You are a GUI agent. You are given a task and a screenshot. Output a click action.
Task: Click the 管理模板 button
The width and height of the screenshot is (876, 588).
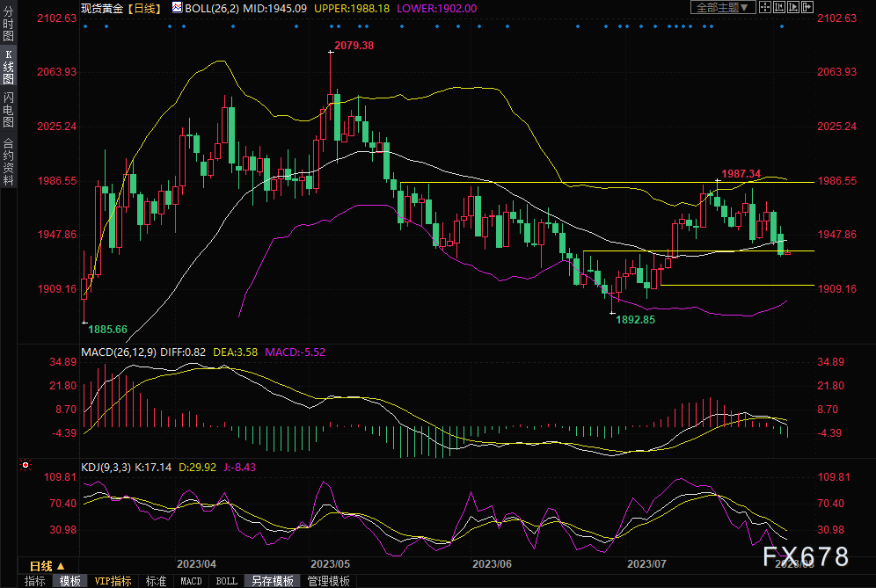(328, 581)
